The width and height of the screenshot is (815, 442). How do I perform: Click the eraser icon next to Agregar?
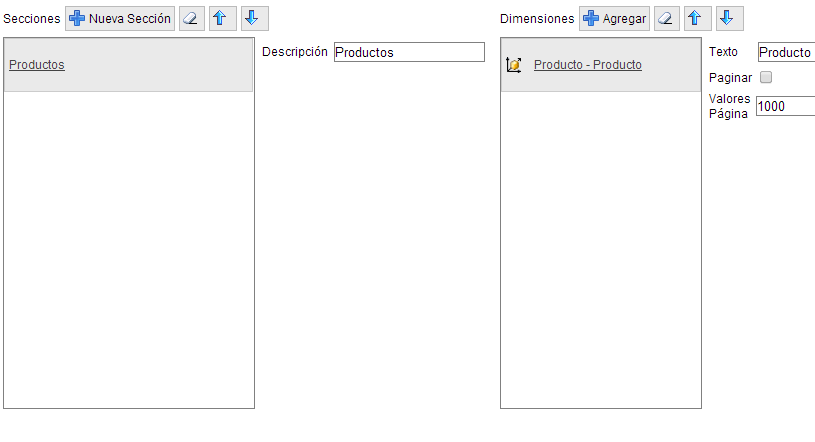[x=667, y=19]
